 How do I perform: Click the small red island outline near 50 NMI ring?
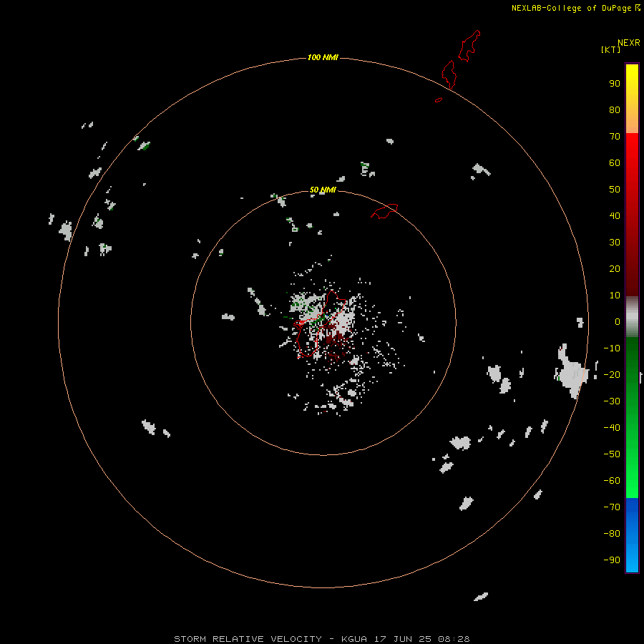click(384, 211)
